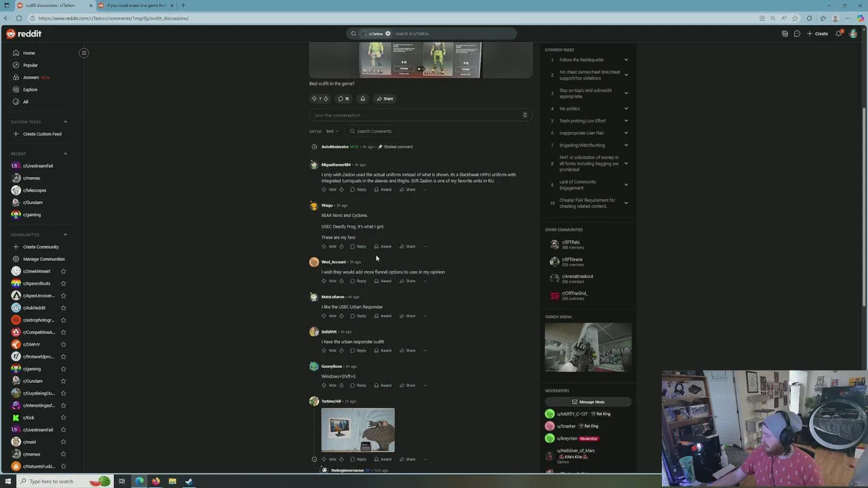Open Copilot in the browser toolbar
The height and width of the screenshot is (488, 868).
(861, 18)
